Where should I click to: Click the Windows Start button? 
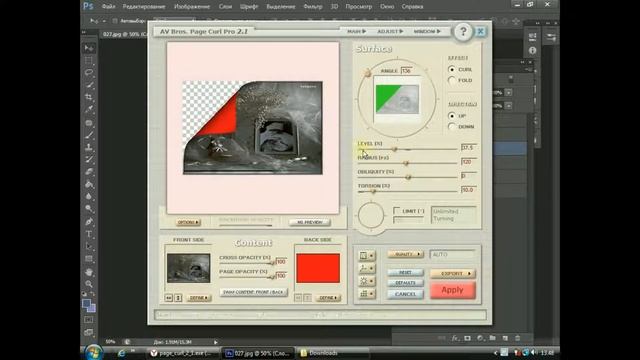click(94, 352)
